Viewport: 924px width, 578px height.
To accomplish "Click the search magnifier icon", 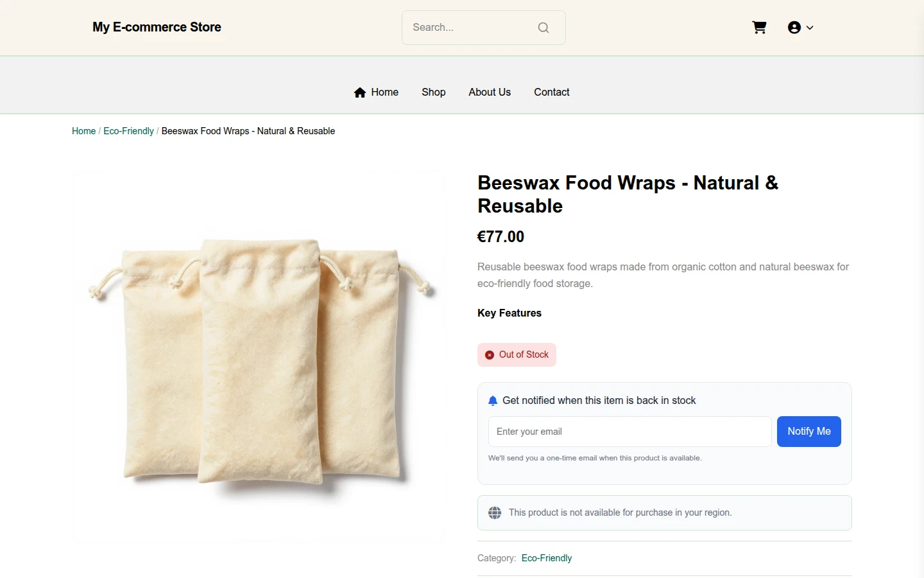I will click(x=543, y=28).
